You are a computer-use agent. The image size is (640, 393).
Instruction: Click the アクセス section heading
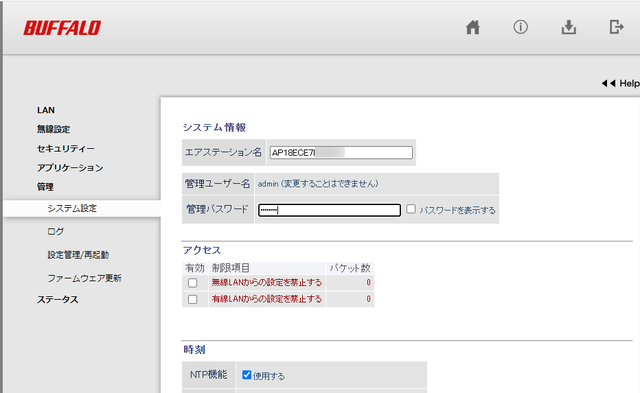point(202,250)
